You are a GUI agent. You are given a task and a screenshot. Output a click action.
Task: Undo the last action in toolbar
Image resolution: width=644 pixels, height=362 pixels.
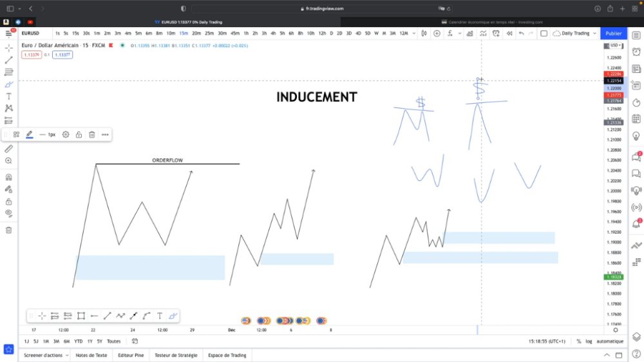tap(521, 33)
